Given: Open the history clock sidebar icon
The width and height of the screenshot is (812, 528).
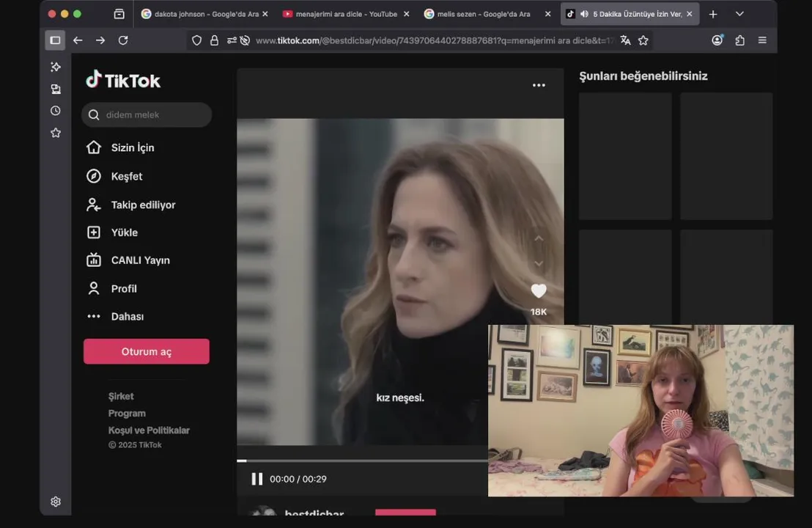Looking at the screenshot, I should pos(56,111).
